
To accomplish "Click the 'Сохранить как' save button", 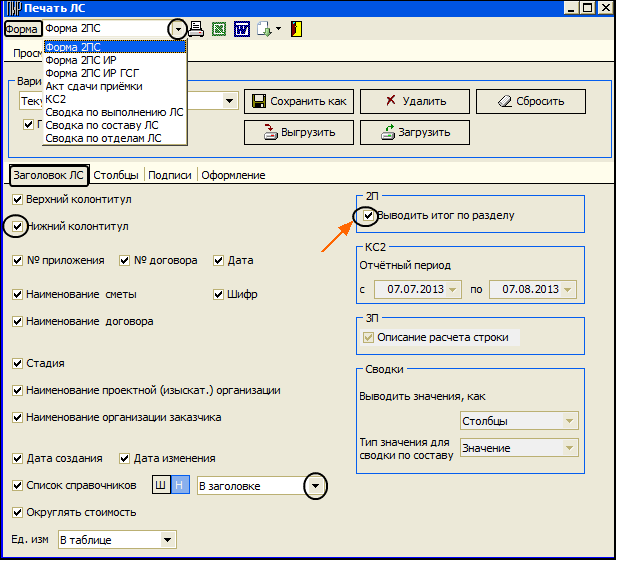I will coord(299,101).
